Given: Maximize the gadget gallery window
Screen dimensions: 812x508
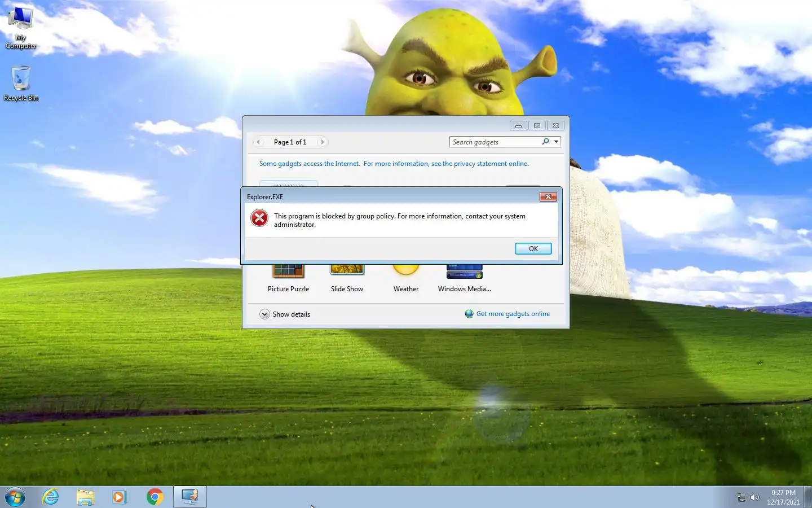Looking at the screenshot, I should [537, 126].
